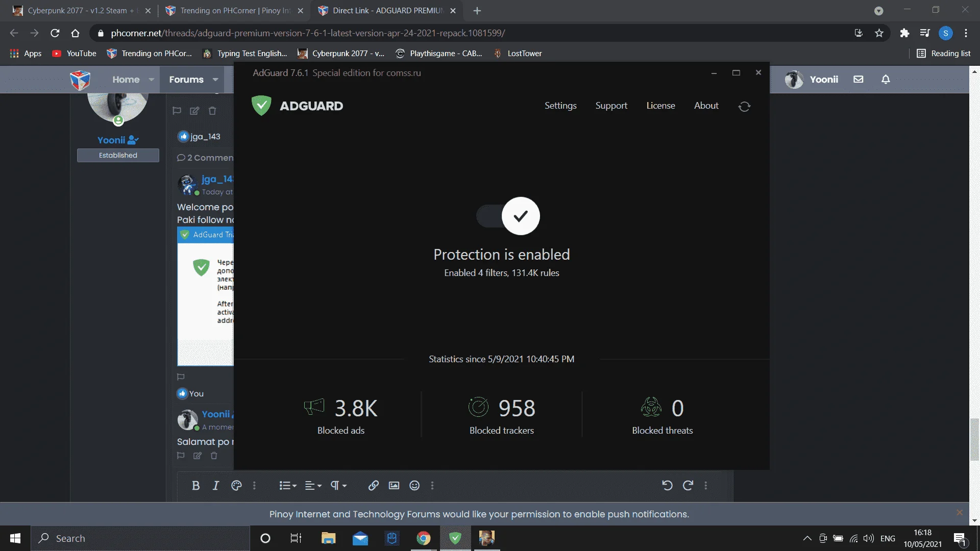Open the paragraph format dropdown
Viewport: 980px width, 551px height.
338,486
